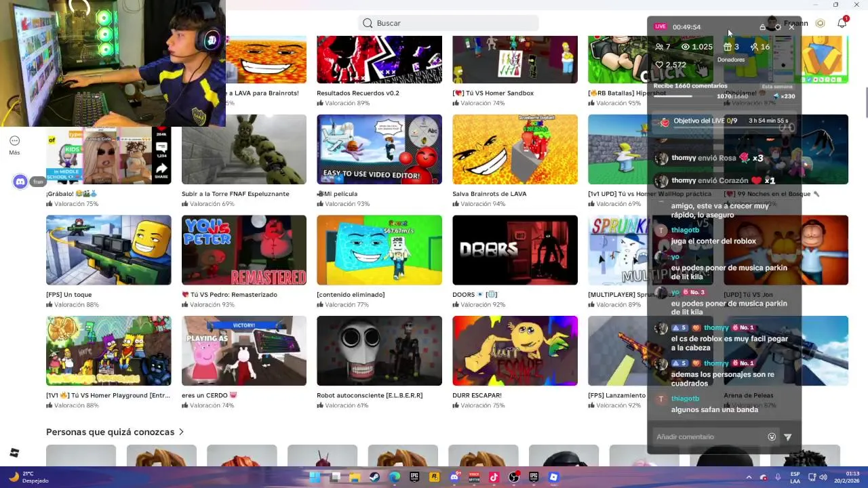
Task: Open the Esta semana selector
Action: click(x=777, y=87)
